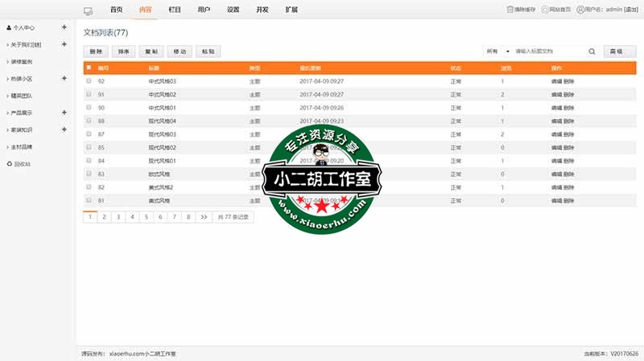Screen dimensions: 644x361
Task: Click the plus icon beside 个人中心
Action: (x=64, y=27)
